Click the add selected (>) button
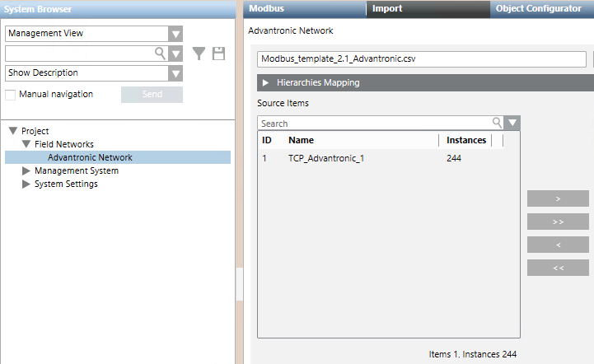 click(x=558, y=198)
